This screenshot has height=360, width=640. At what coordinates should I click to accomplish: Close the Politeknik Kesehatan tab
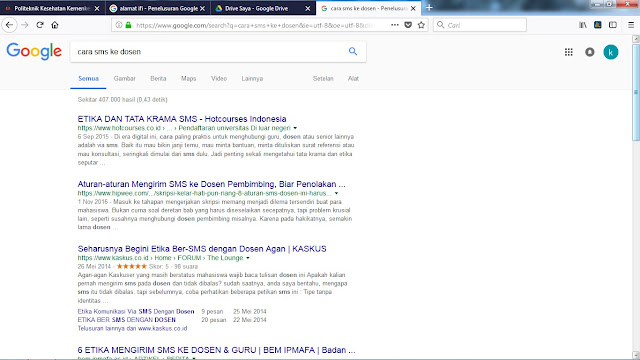[x=97, y=8]
